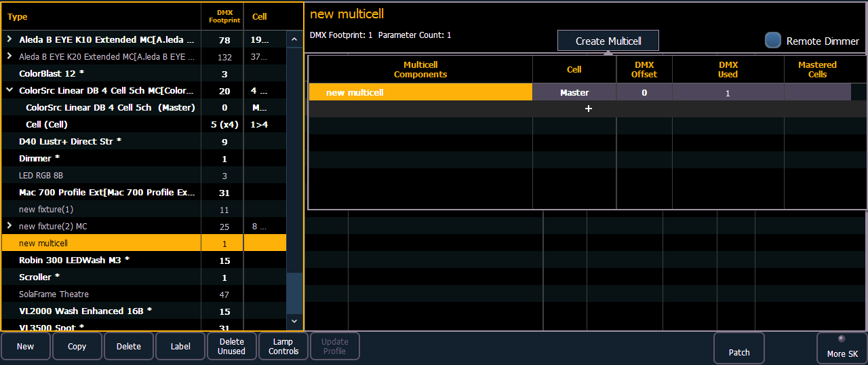The image size is (868, 365).
Task: Click the More SK button
Action: click(x=842, y=348)
